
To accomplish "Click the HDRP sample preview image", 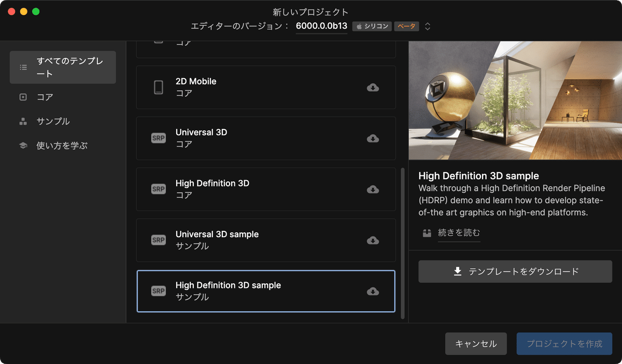I will [515, 99].
